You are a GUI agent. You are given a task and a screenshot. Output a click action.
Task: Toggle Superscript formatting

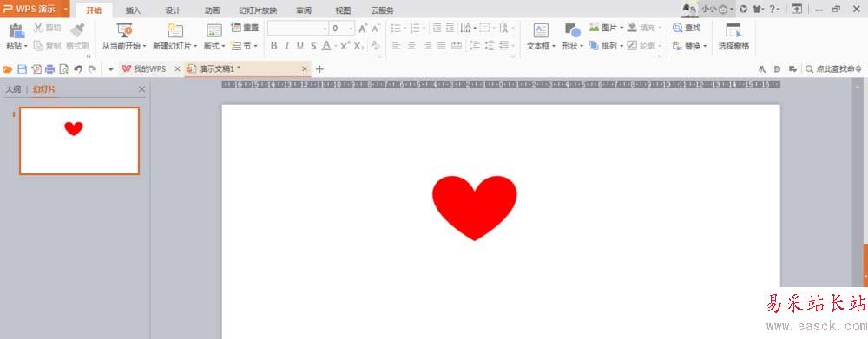(x=345, y=46)
